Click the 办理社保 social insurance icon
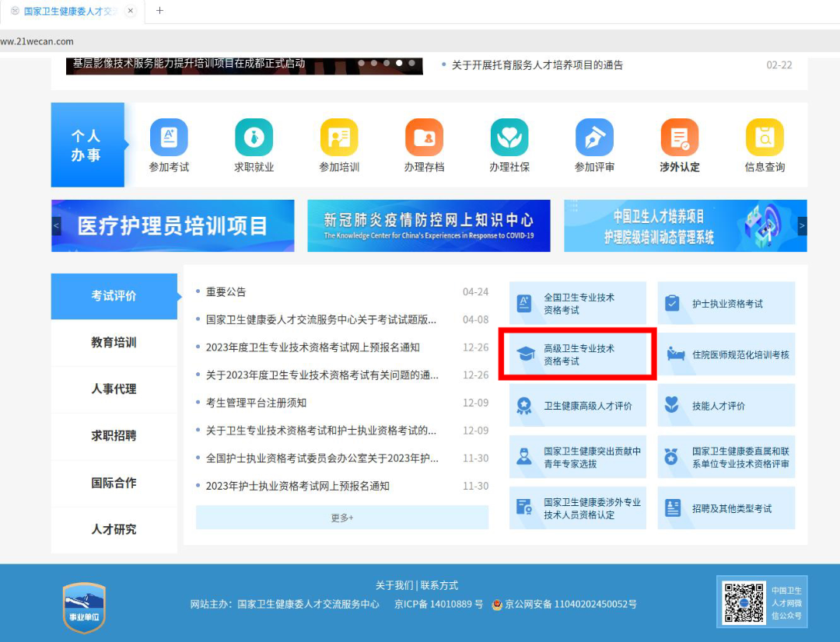Screen dimensions: 840x642 (509, 138)
